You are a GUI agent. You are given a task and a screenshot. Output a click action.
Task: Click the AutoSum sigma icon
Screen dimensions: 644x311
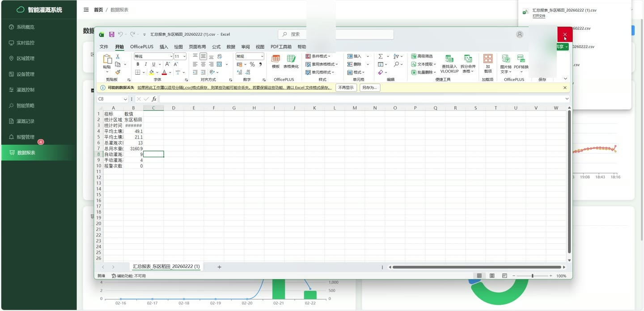[380, 56]
